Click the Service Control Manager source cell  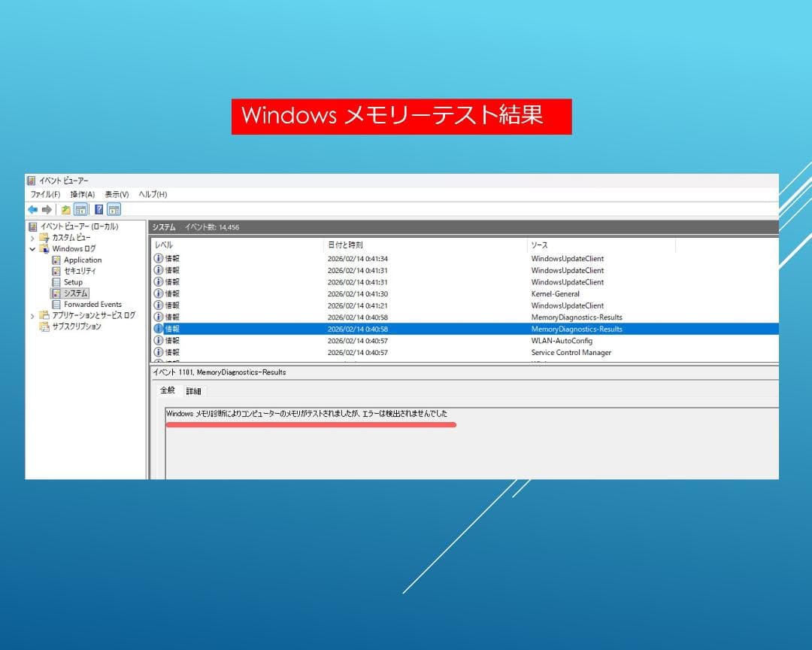coord(571,353)
